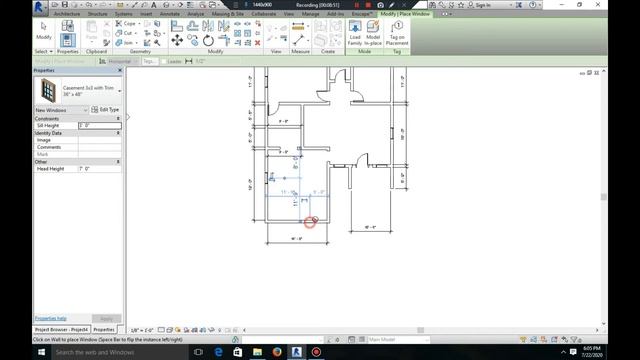The height and width of the screenshot is (360, 640).
Task: Click the Properties palette icon in ribbon
Action: pos(67,40)
